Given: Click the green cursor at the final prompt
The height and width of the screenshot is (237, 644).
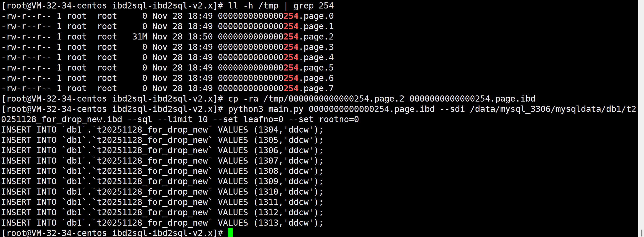Looking at the screenshot, I should pyautogui.click(x=230, y=232).
